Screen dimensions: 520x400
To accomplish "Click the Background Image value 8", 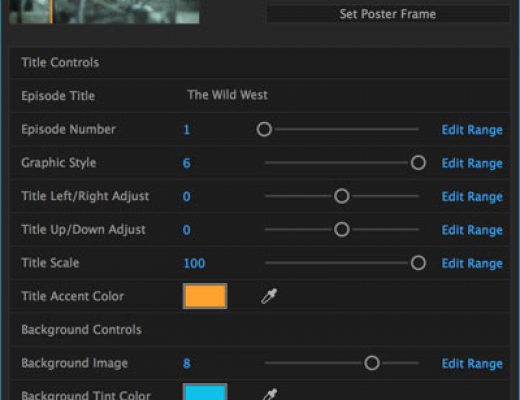I will point(187,363).
